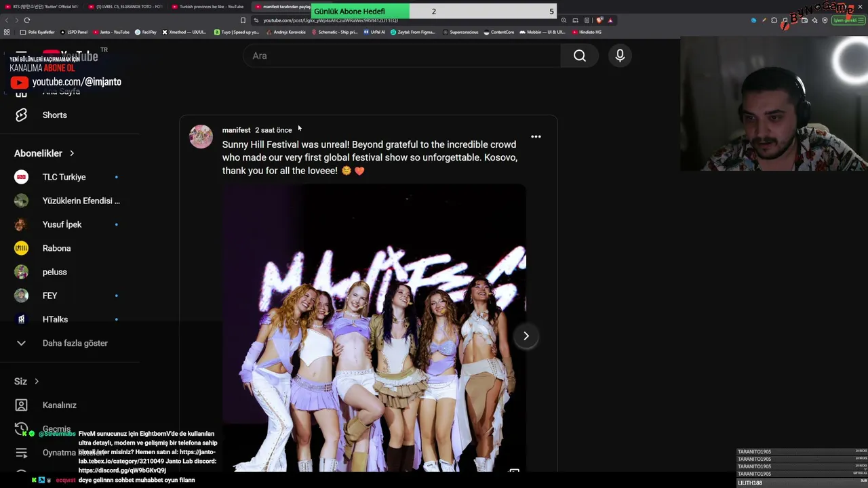The height and width of the screenshot is (488, 868).
Task: Open the bookmarks apps grid icon
Action: (7, 32)
